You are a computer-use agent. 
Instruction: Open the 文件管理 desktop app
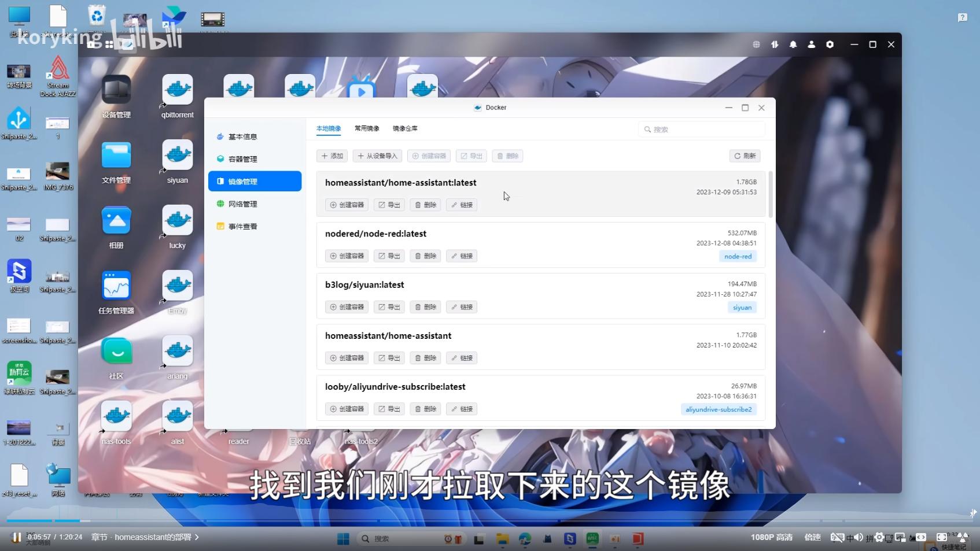coord(116,162)
